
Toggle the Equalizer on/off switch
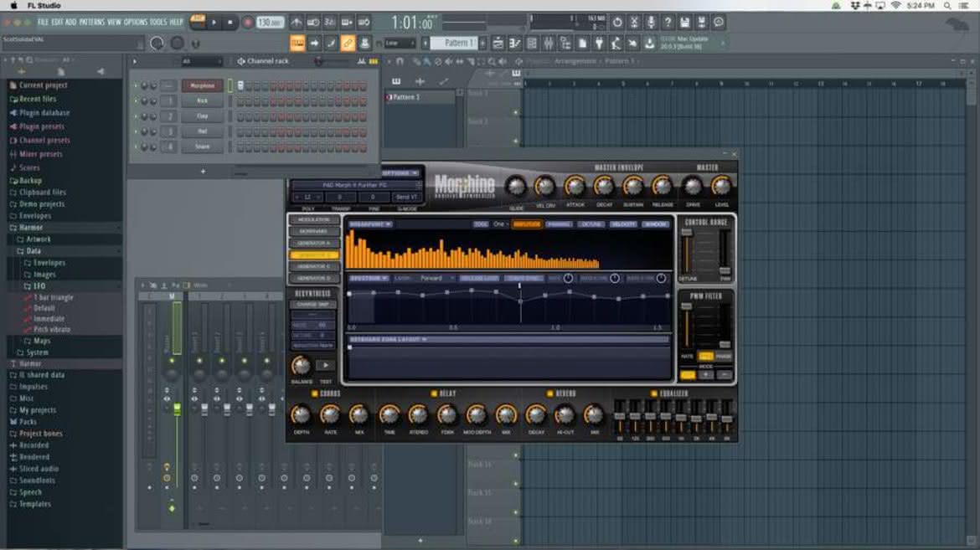click(653, 393)
